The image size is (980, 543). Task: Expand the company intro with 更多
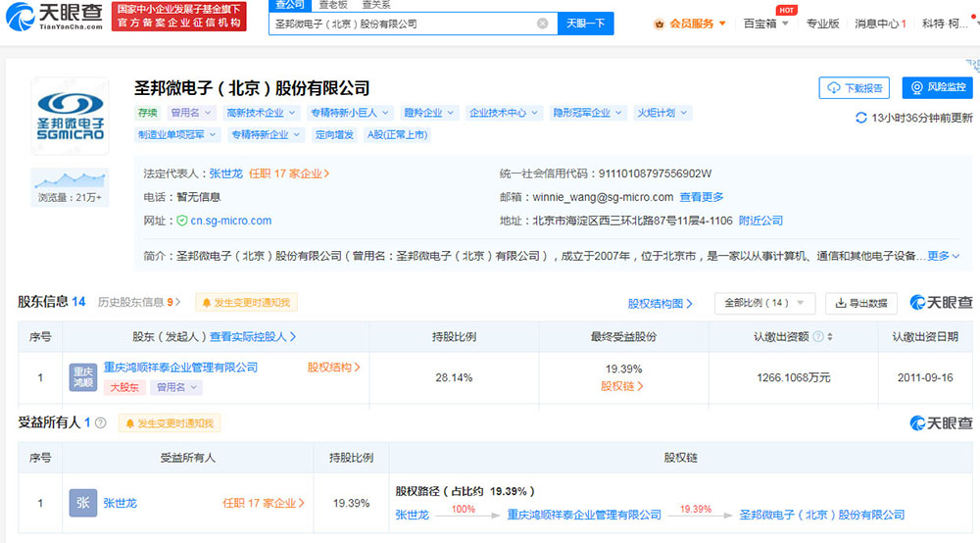(943, 256)
